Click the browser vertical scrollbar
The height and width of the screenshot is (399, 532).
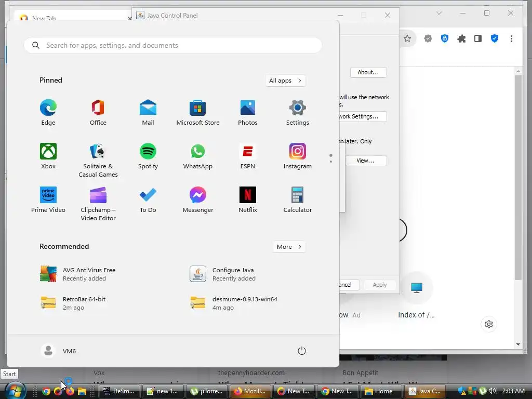518,177
